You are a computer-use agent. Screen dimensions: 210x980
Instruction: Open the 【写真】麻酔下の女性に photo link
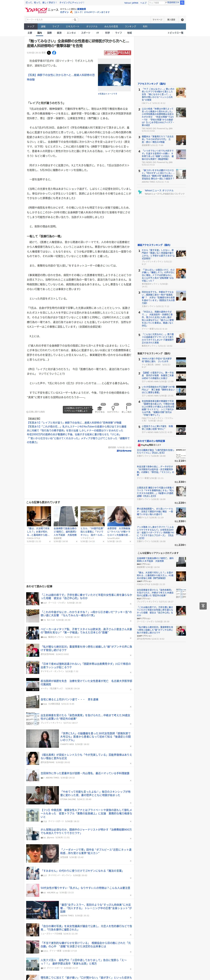click(x=61, y=77)
